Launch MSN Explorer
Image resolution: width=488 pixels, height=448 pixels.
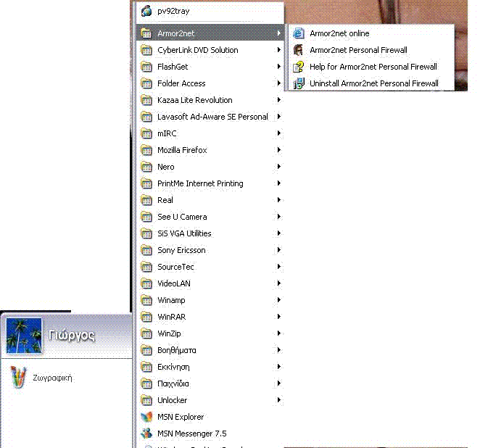click(x=210, y=417)
